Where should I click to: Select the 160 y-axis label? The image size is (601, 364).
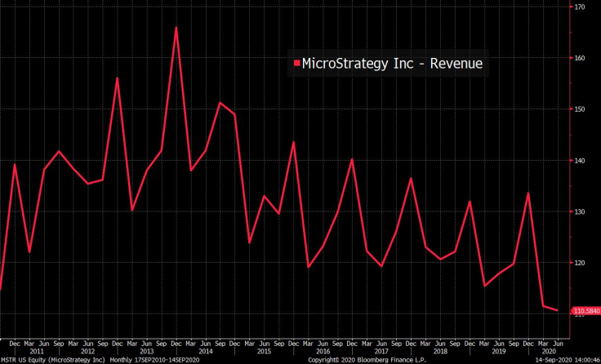click(579, 58)
